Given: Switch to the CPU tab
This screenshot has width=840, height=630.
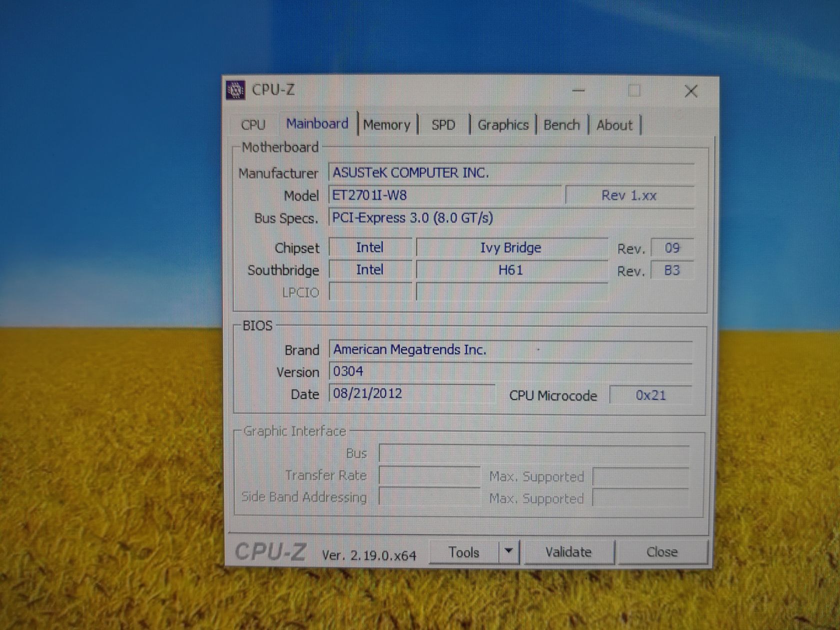Looking at the screenshot, I should coord(253,124).
